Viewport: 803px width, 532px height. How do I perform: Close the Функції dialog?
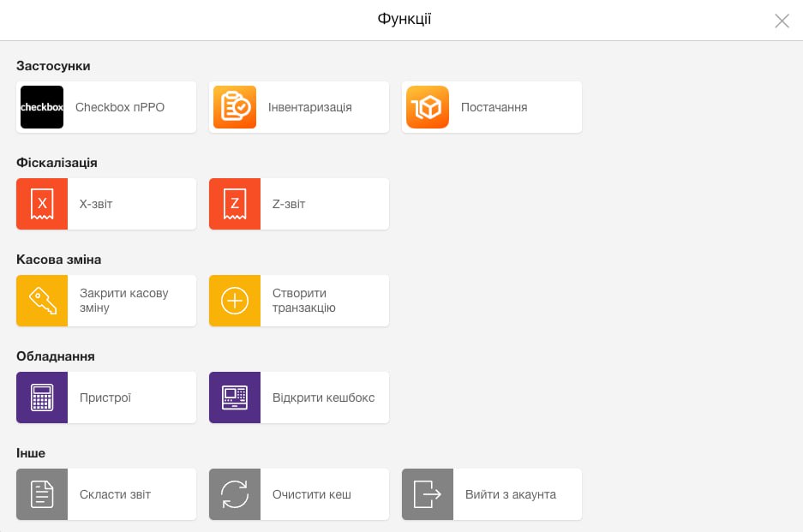click(782, 21)
